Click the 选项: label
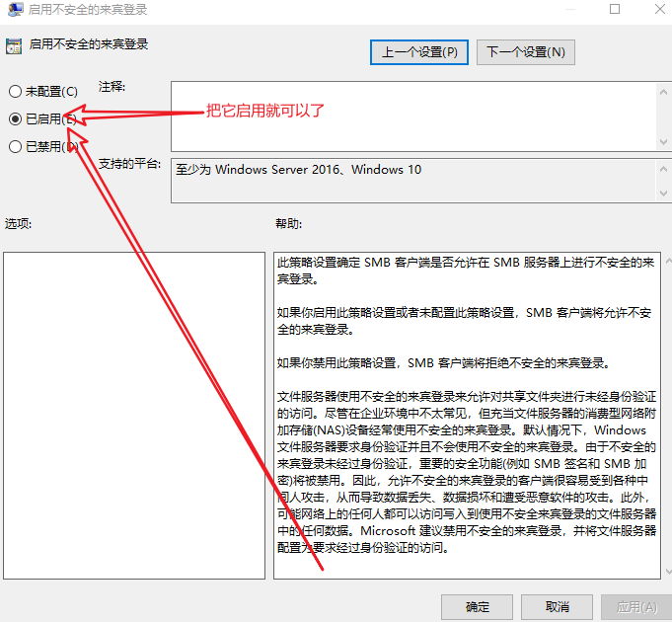672x622 pixels. point(18,224)
